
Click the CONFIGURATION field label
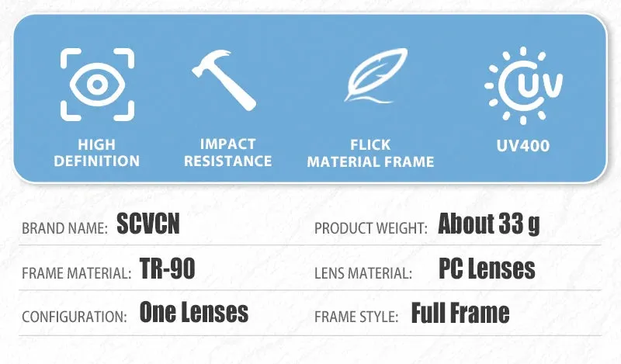pyautogui.click(x=75, y=317)
